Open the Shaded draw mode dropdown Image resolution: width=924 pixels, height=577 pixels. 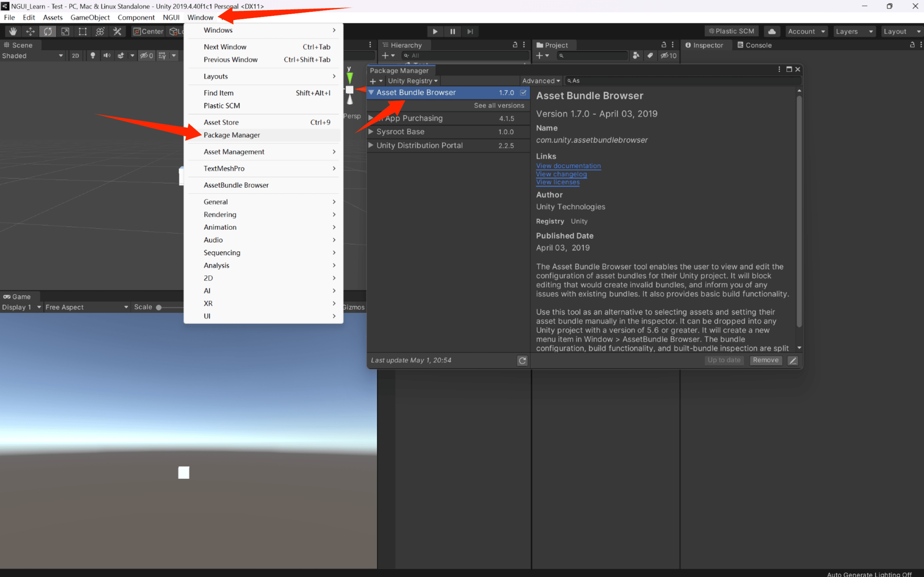[32, 56]
